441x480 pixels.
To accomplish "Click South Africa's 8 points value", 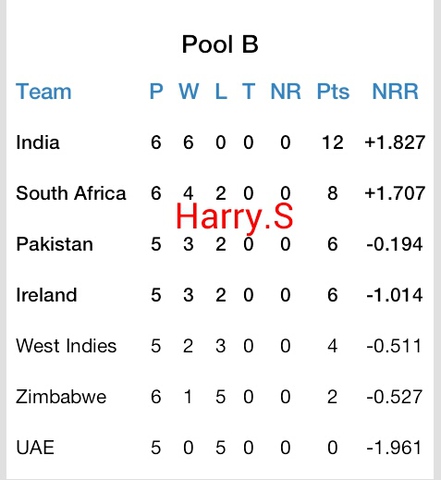I will click(x=332, y=193).
